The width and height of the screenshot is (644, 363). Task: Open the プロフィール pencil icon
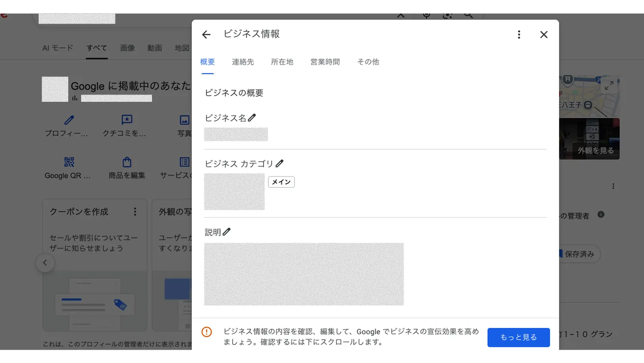69,119
